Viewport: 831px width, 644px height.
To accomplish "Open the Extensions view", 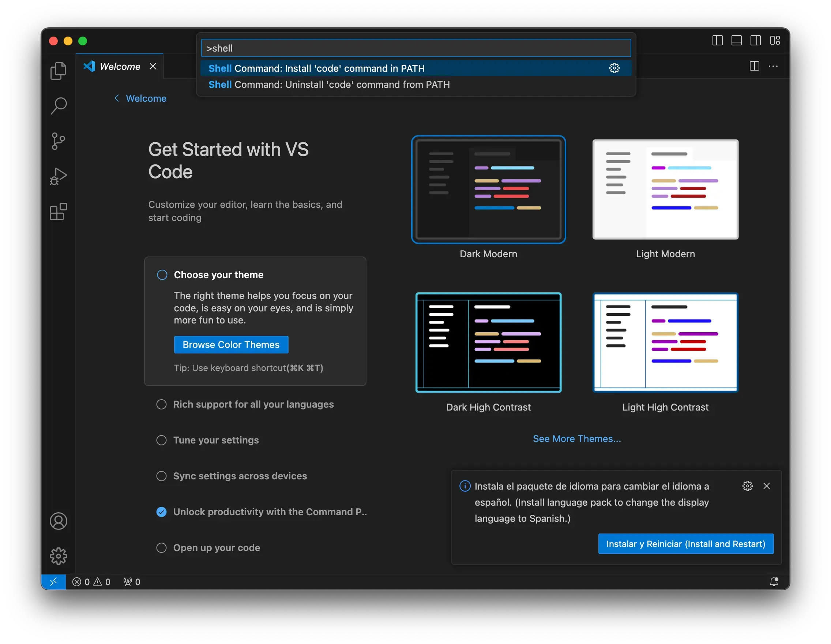I will [58, 211].
